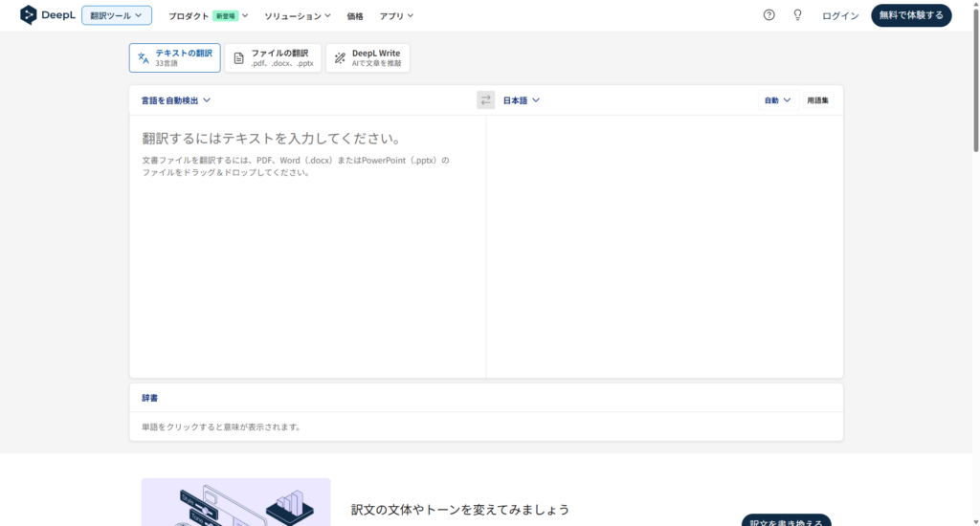Select the ファイルの翻訳 tab
980x526 pixels.
273,57
